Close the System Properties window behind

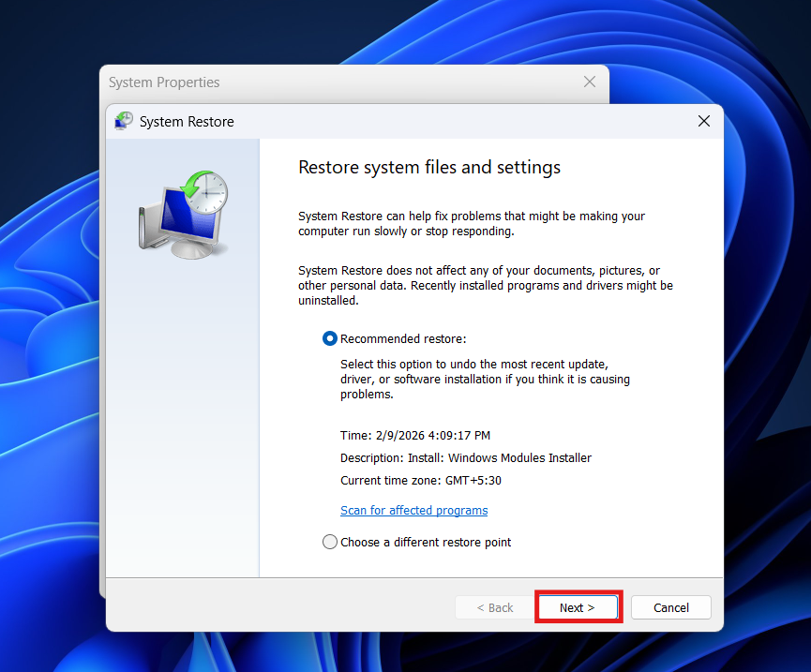(x=589, y=82)
